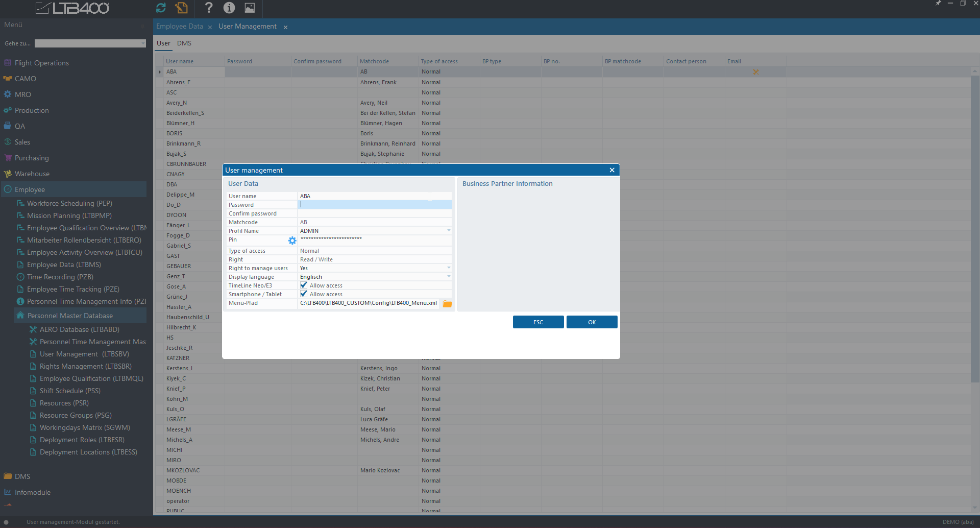Select the DMS sub-tab
The height and width of the screenshot is (528, 980).
(x=184, y=43)
